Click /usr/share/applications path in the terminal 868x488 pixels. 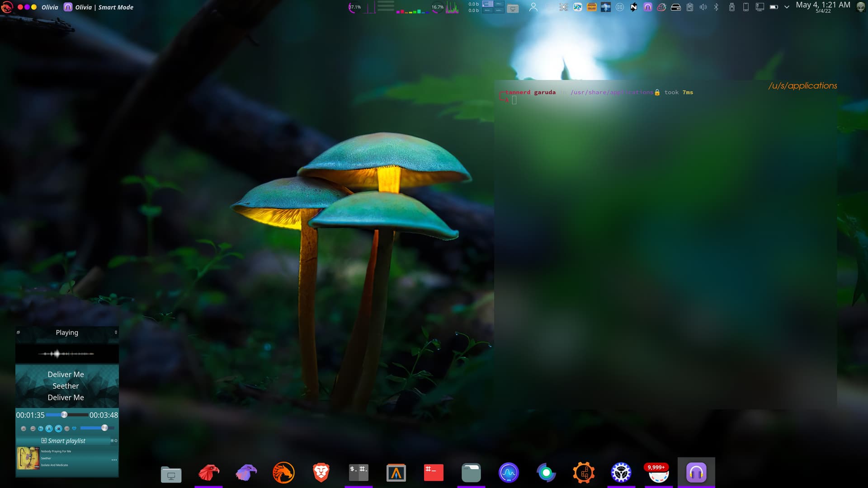[611, 92]
